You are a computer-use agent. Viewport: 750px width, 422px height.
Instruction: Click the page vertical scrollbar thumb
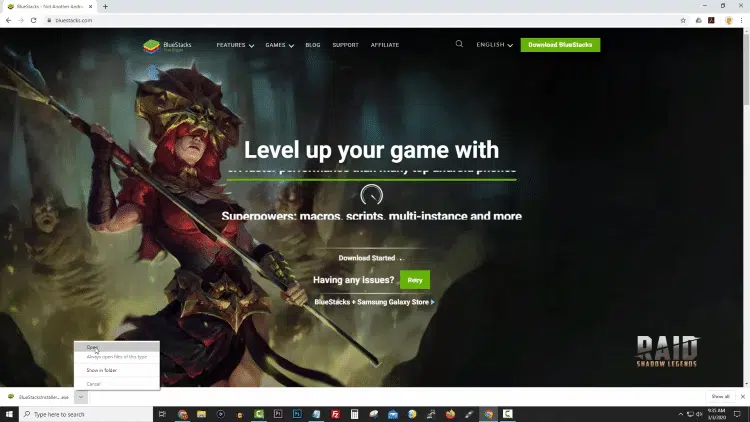pos(746,68)
